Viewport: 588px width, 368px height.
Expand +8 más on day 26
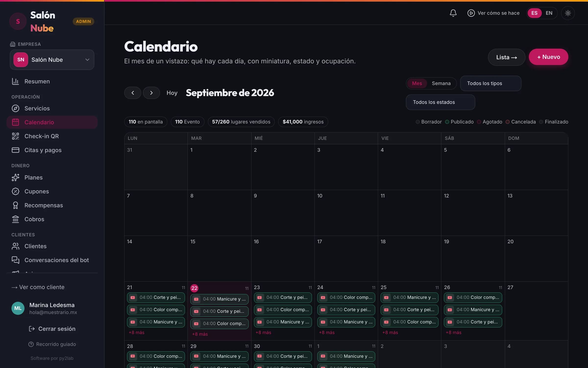pos(453,332)
